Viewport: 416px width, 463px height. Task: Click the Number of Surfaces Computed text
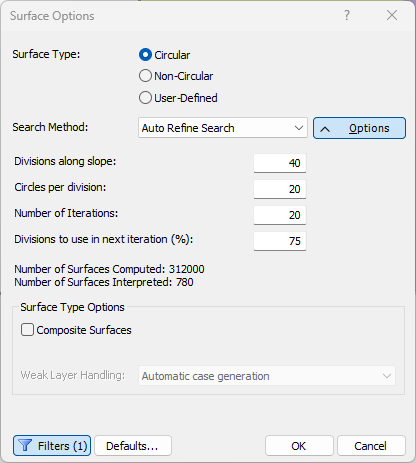coord(109,269)
